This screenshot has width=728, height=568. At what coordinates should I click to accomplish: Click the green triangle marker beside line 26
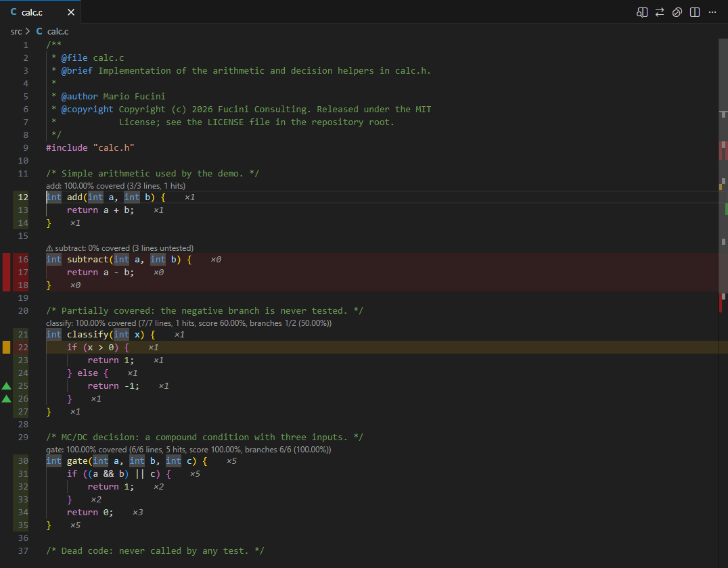tap(7, 399)
